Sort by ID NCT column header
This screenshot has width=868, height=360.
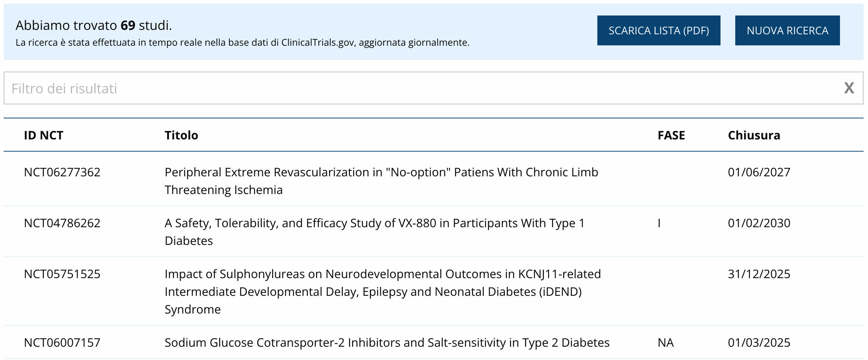44,135
